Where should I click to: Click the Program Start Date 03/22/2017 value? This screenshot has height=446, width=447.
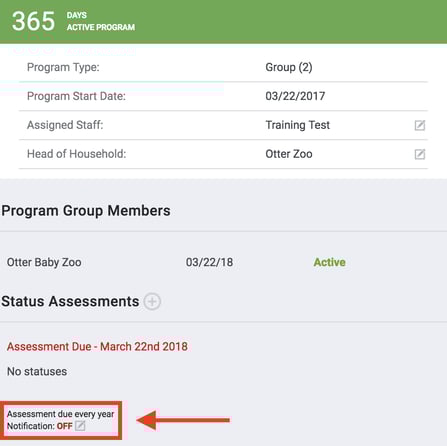click(x=295, y=96)
